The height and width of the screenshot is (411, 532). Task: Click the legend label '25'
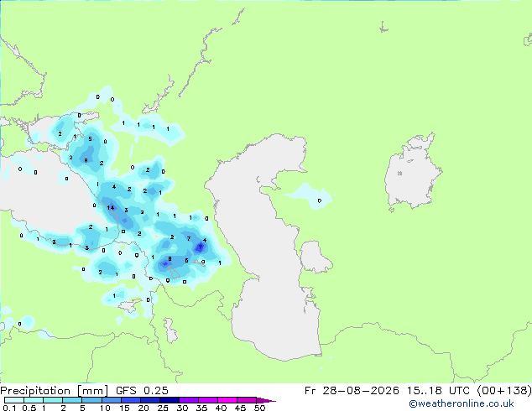point(163,408)
